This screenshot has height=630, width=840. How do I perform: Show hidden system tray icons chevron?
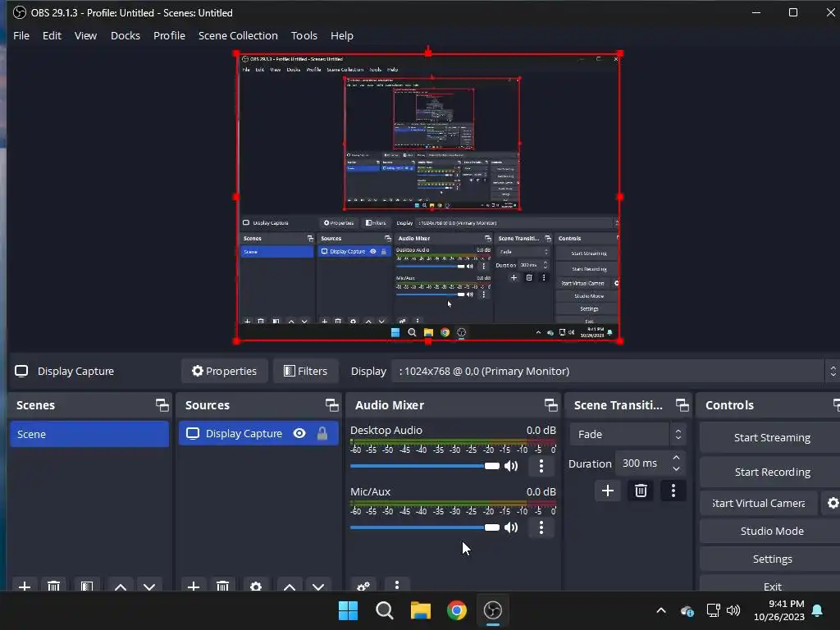[x=661, y=610]
